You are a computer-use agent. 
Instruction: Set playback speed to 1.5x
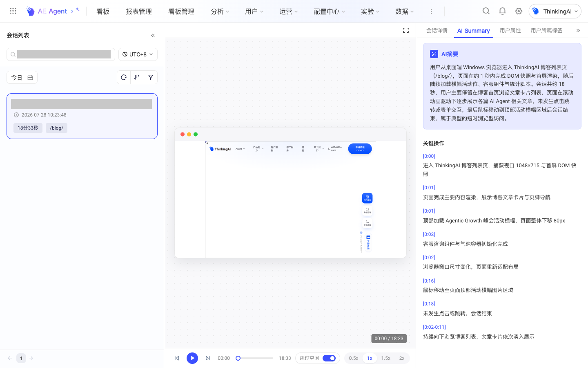point(386,358)
